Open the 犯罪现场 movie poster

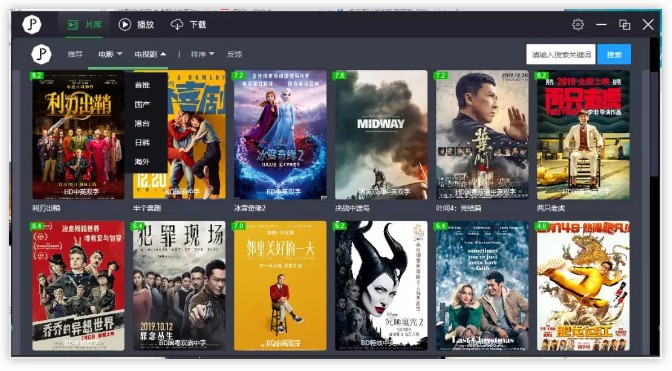point(179,286)
